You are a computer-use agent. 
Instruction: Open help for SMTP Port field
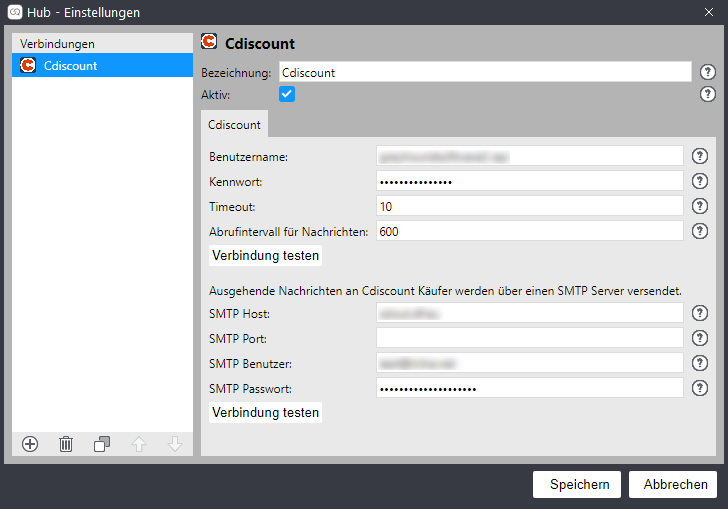pos(700,338)
